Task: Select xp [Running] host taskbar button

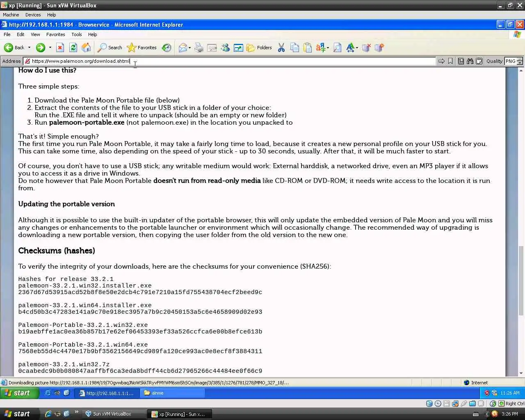Action: pos(180,414)
